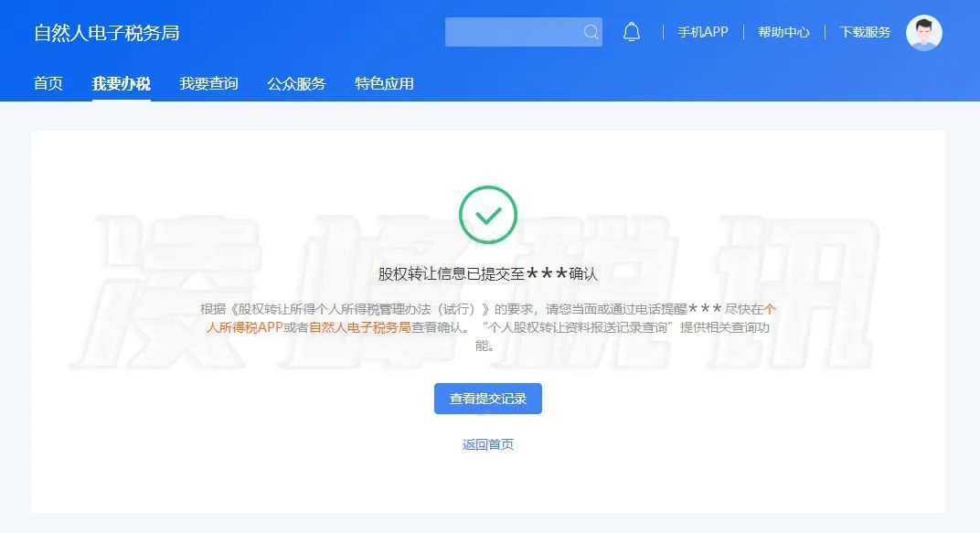The image size is (980, 533).
Task: Switch to the 特色应用 tab
Action: tap(384, 84)
